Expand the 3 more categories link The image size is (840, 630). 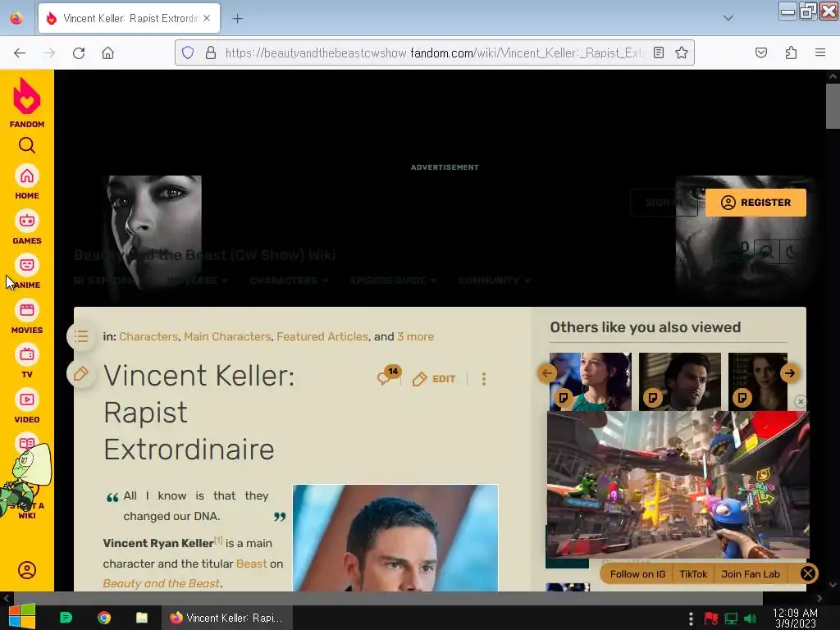415,336
